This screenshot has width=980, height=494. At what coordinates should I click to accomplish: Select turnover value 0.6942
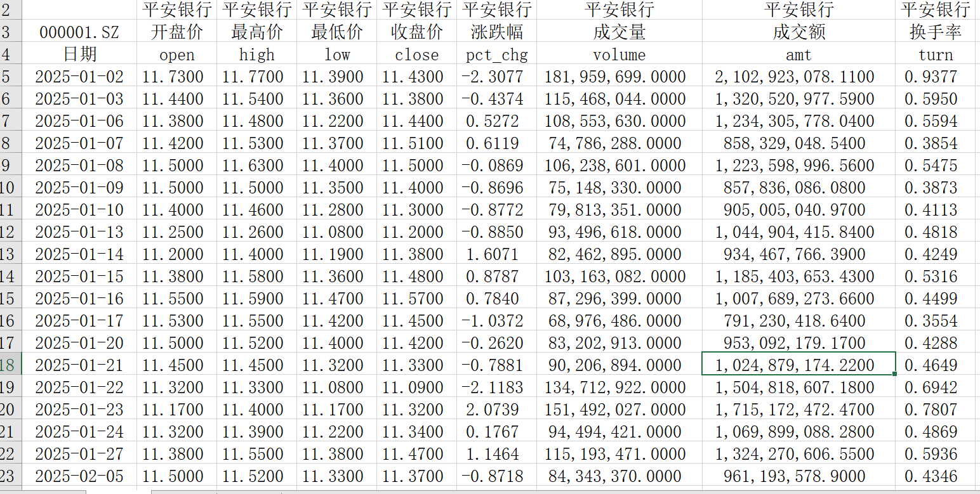[x=936, y=387]
